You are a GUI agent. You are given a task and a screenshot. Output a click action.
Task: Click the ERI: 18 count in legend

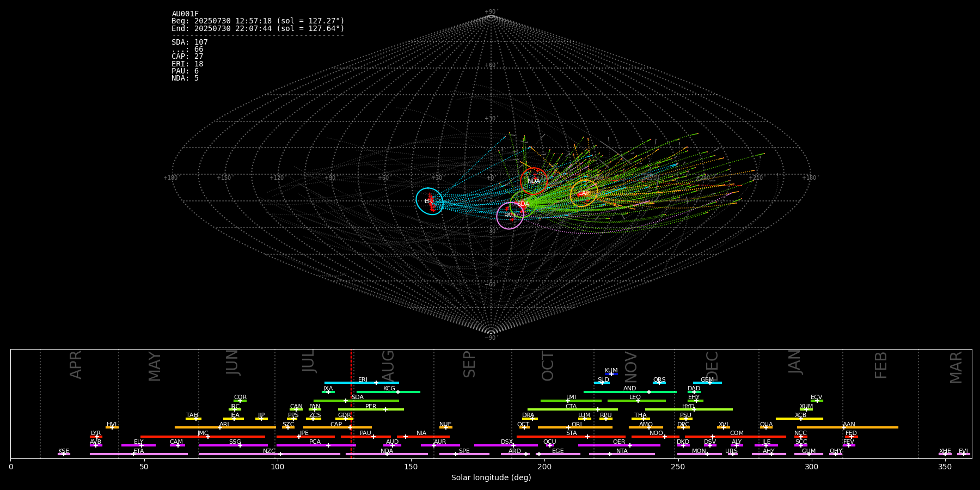(187, 64)
